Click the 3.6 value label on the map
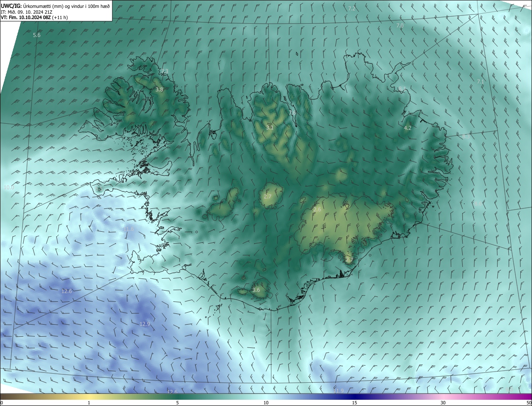The image size is (532, 406). [x=256, y=290]
